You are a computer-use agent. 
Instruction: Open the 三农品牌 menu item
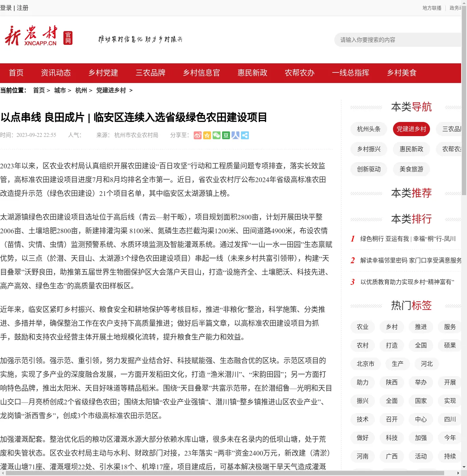[150, 73]
